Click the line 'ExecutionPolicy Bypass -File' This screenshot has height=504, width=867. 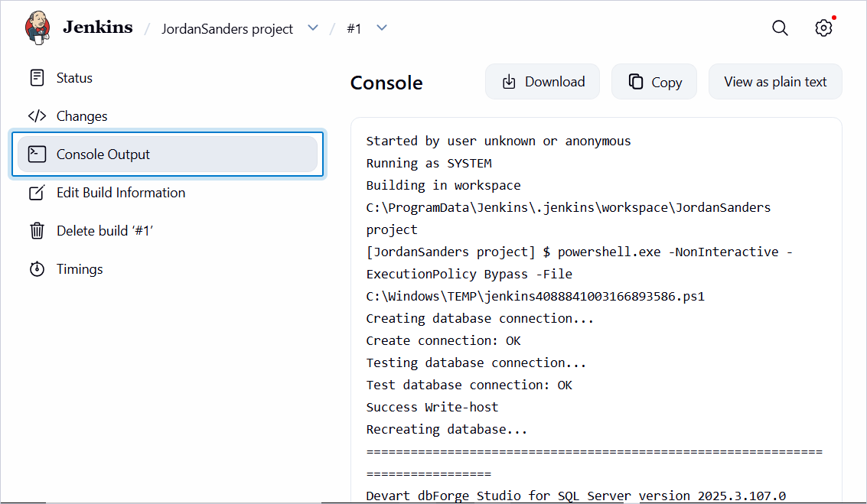tap(469, 274)
